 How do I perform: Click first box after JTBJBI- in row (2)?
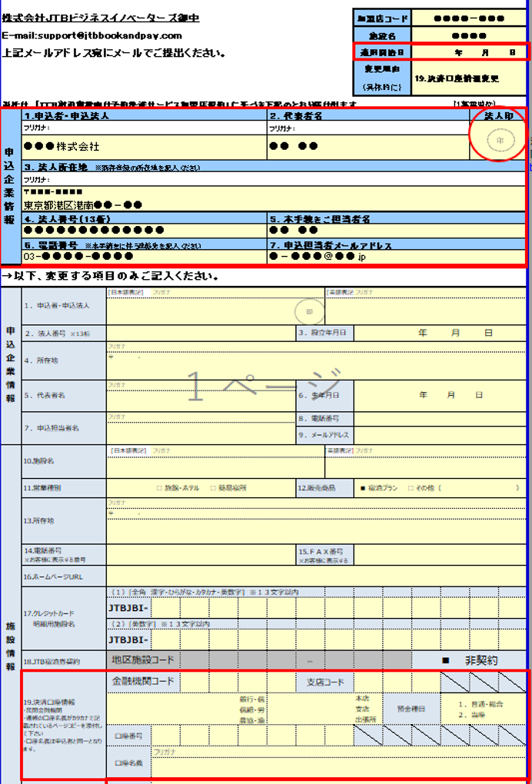pos(165,639)
